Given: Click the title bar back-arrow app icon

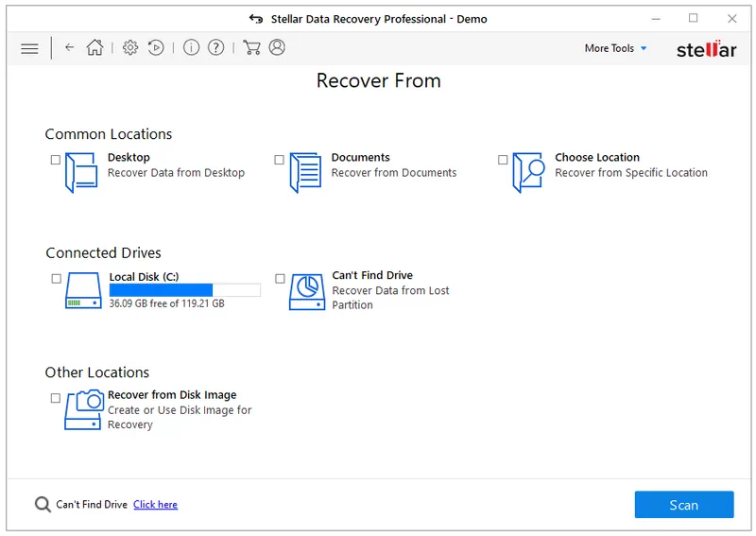Looking at the screenshot, I should (256, 19).
